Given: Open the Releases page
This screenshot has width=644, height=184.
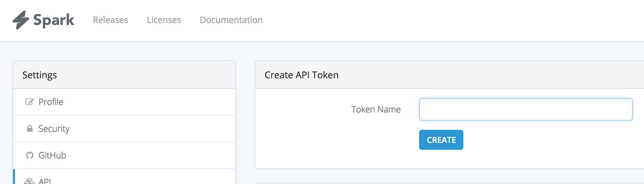Looking at the screenshot, I should coord(110,20).
